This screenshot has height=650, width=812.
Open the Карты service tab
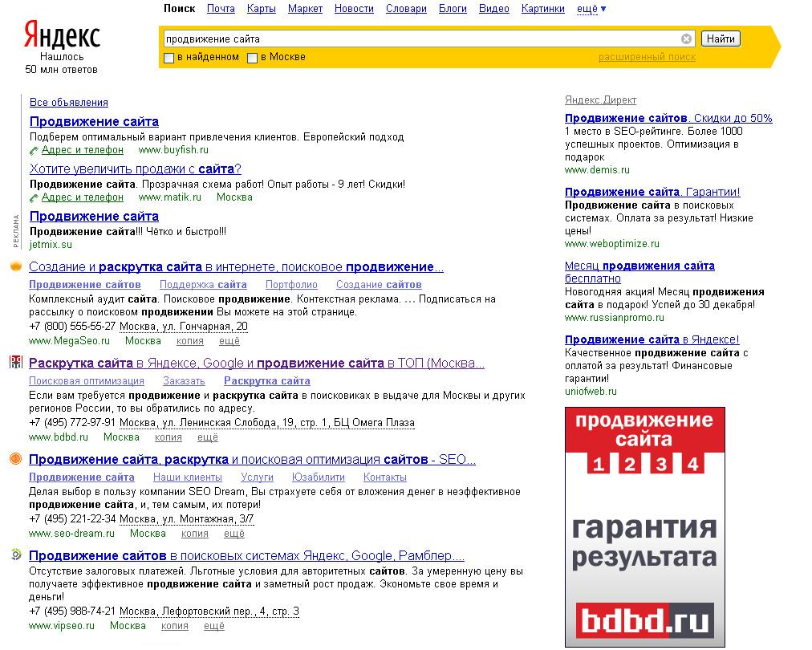(262, 9)
